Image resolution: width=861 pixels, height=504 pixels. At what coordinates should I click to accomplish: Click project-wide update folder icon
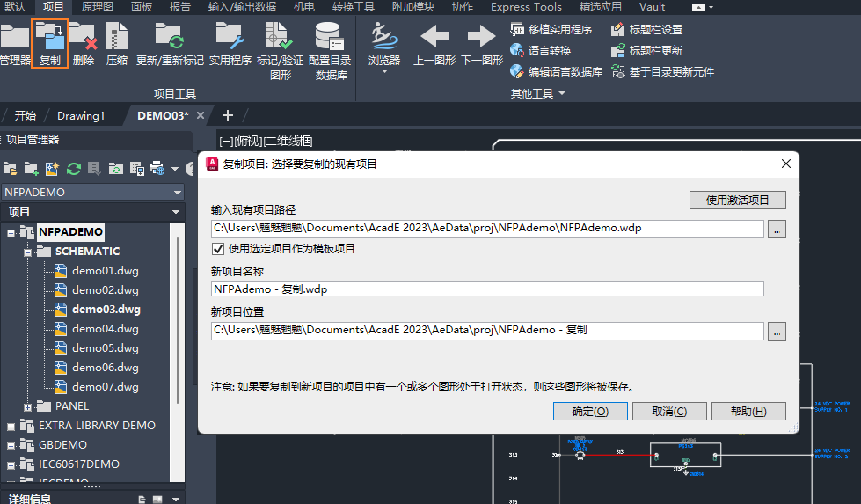(115, 169)
